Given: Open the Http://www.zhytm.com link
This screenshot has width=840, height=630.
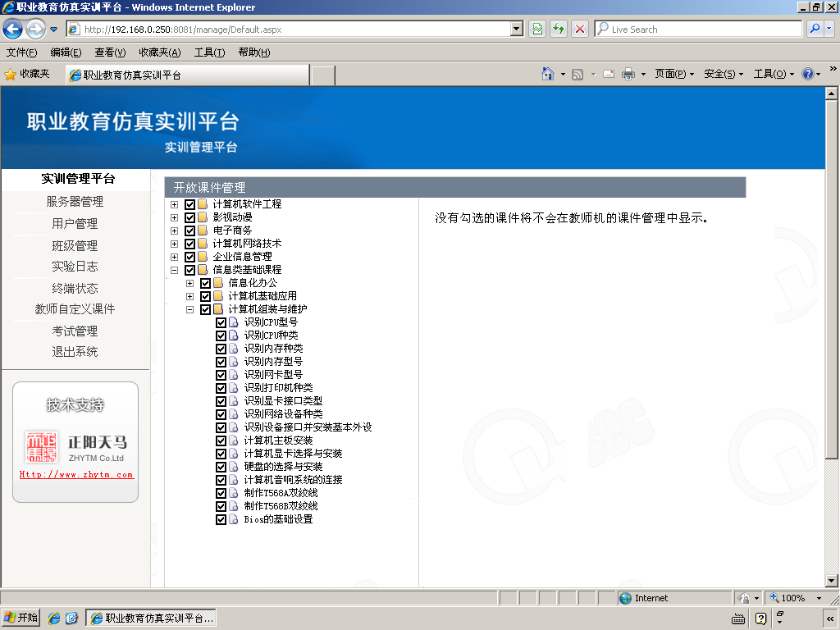Looking at the screenshot, I should coord(76,475).
